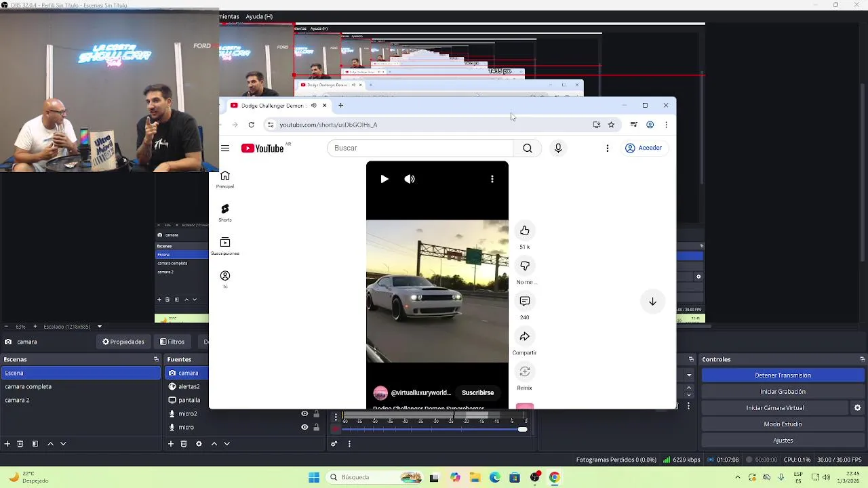Click the like button on the Short
This screenshot has height=488, width=868.
point(524,230)
